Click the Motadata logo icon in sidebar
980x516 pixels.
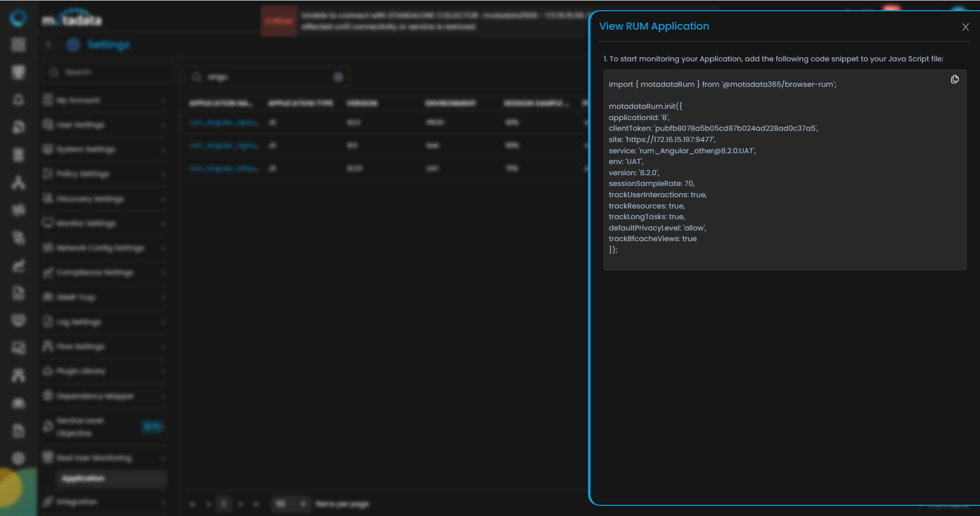tap(18, 18)
